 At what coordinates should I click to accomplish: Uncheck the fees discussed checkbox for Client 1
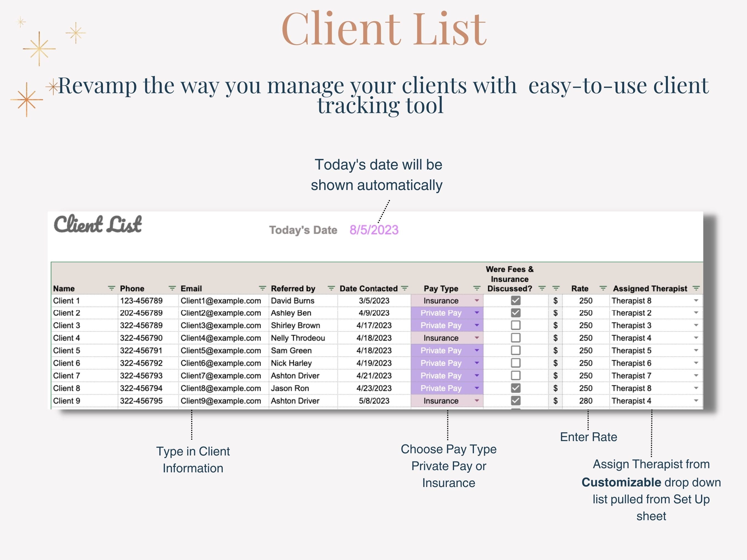515,300
